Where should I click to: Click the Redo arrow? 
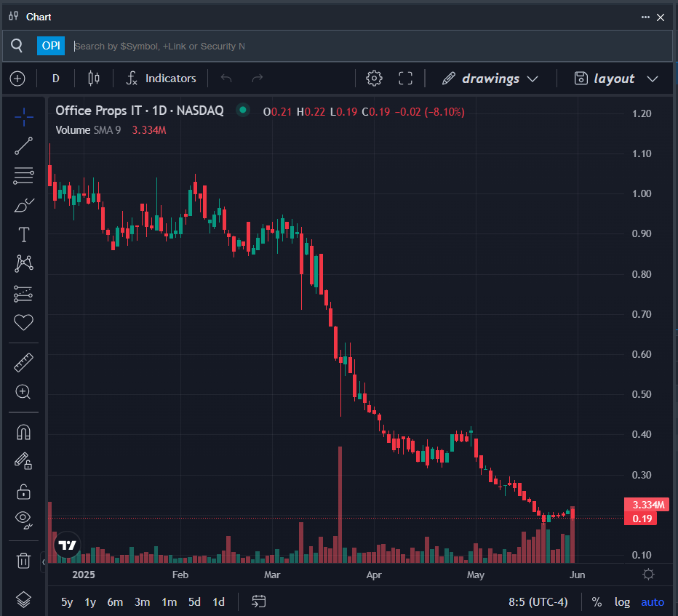[x=258, y=79]
